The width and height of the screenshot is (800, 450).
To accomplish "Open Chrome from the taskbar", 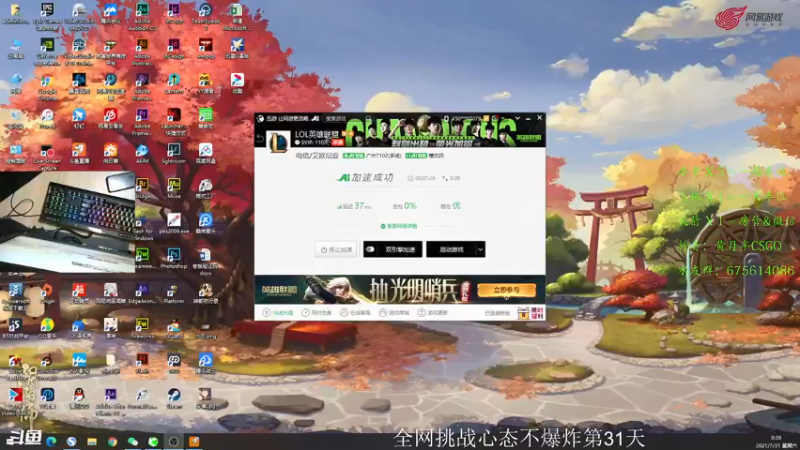I will pyautogui.click(x=112, y=441).
